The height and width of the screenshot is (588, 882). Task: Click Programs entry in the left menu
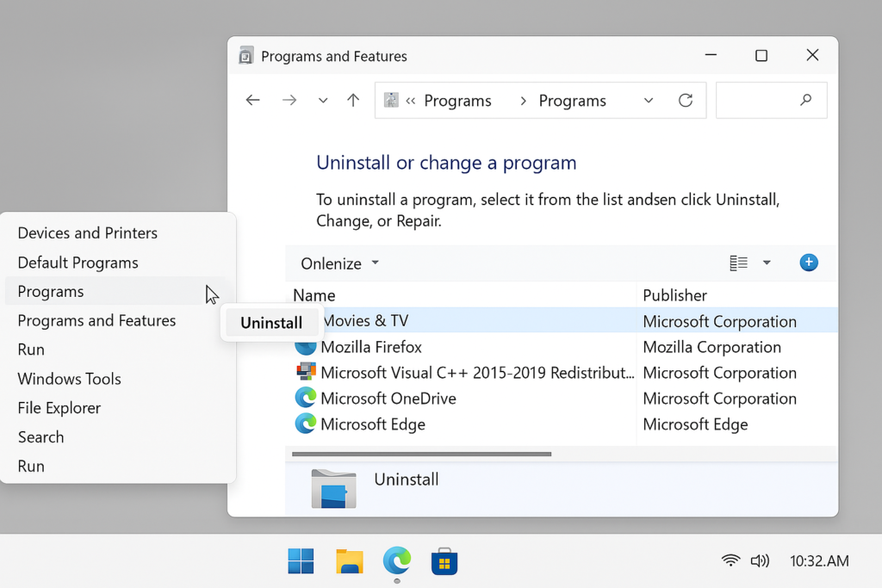point(118,291)
